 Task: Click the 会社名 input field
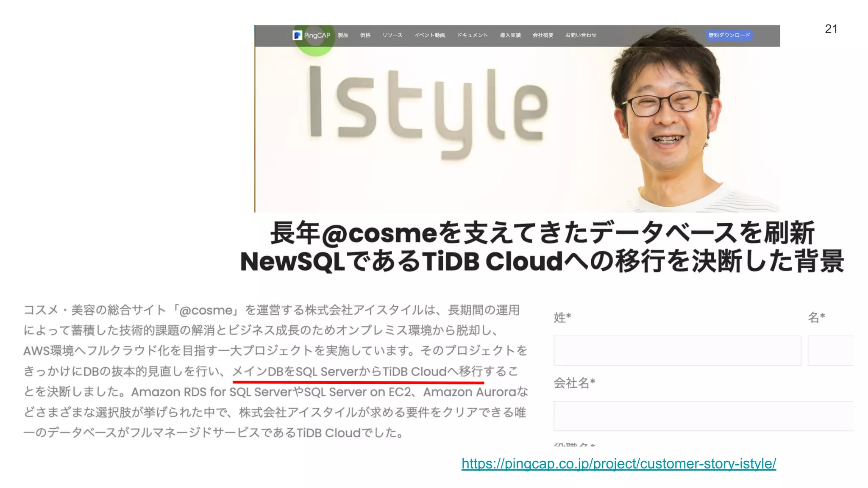click(704, 416)
